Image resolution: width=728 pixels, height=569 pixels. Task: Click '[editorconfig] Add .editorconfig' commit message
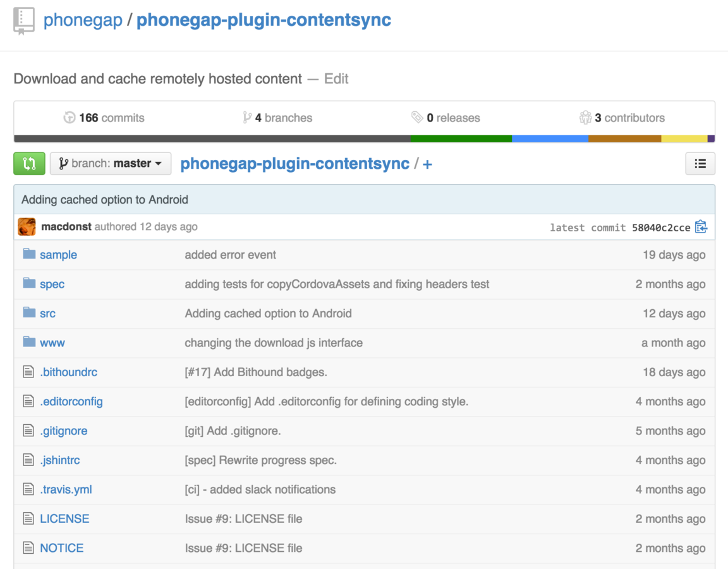pos(326,401)
